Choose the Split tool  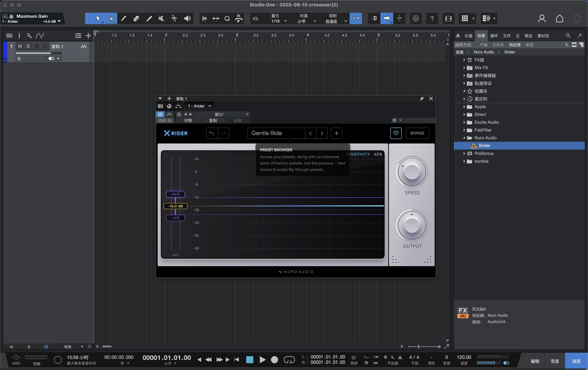coord(123,19)
